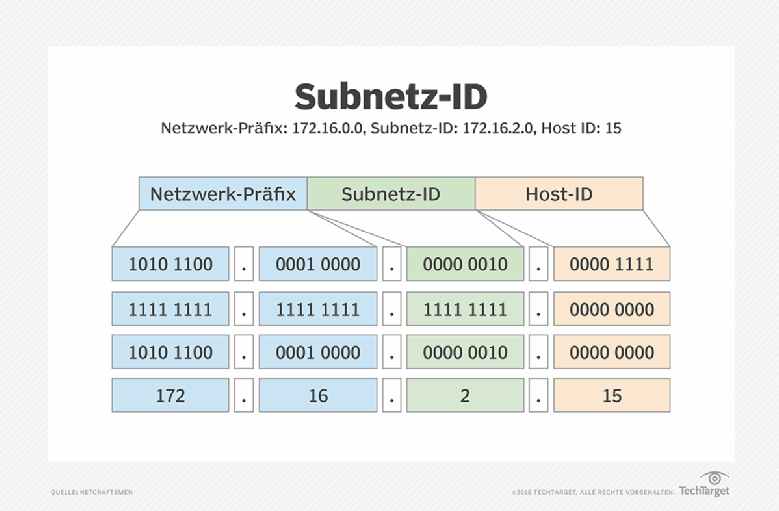The height and width of the screenshot is (511, 779).
Task: Click the TechTarget wordmark text
Action: click(x=704, y=491)
